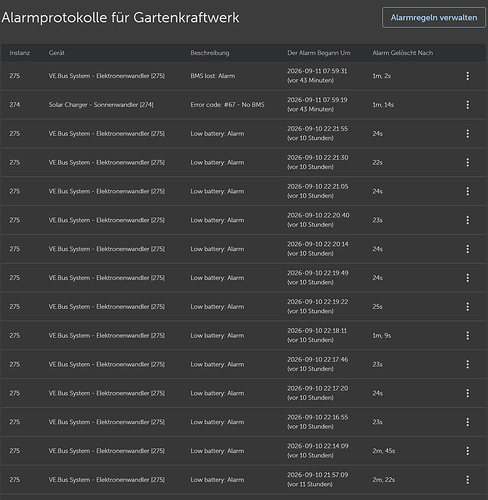This screenshot has height=500, width=488.
Task: Click timestamp 2026-09-11 07:59:19
Action: (x=317, y=100)
